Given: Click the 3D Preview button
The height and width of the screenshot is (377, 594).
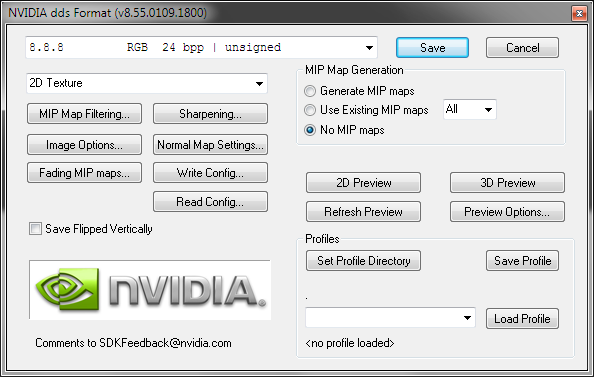Looking at the screenshot, I should [x=507, y=183].
